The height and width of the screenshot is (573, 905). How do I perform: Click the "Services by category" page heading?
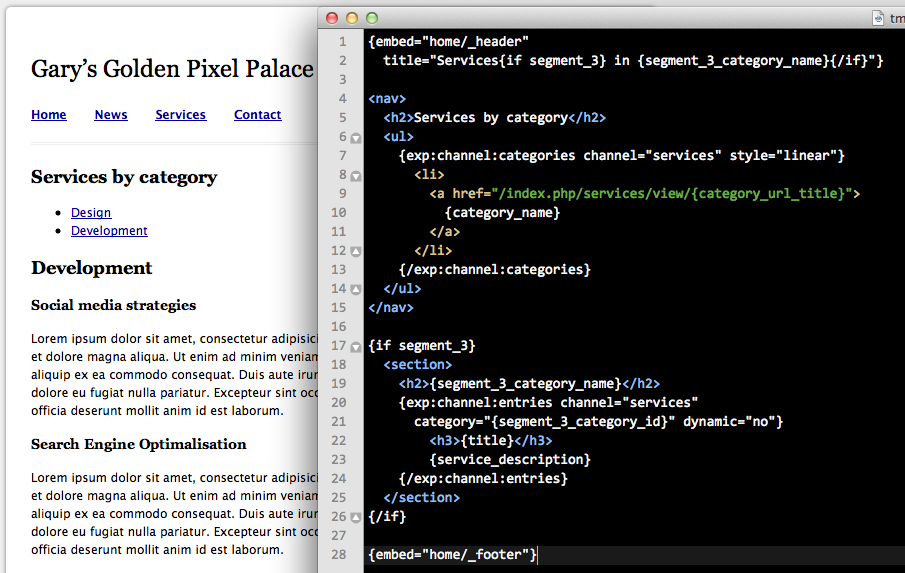point(124,177)
